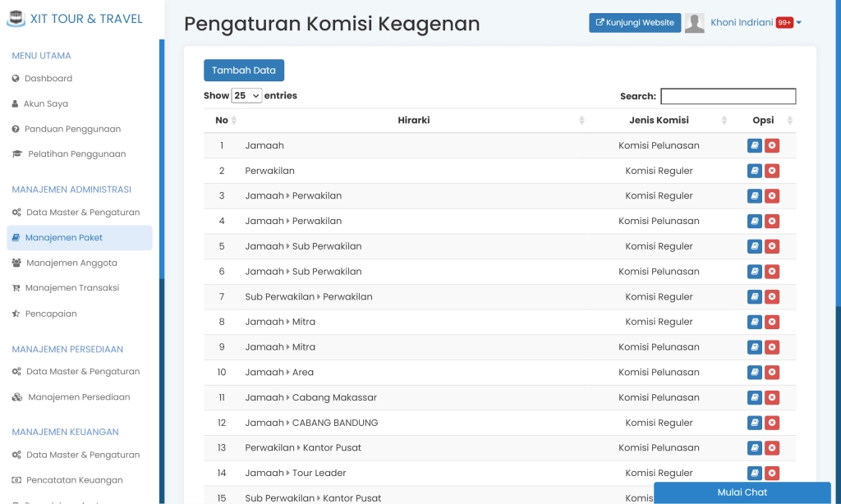Select the Manajemen Paket book icon
This screenshot has width=841, height=504.
coord(16,236)
